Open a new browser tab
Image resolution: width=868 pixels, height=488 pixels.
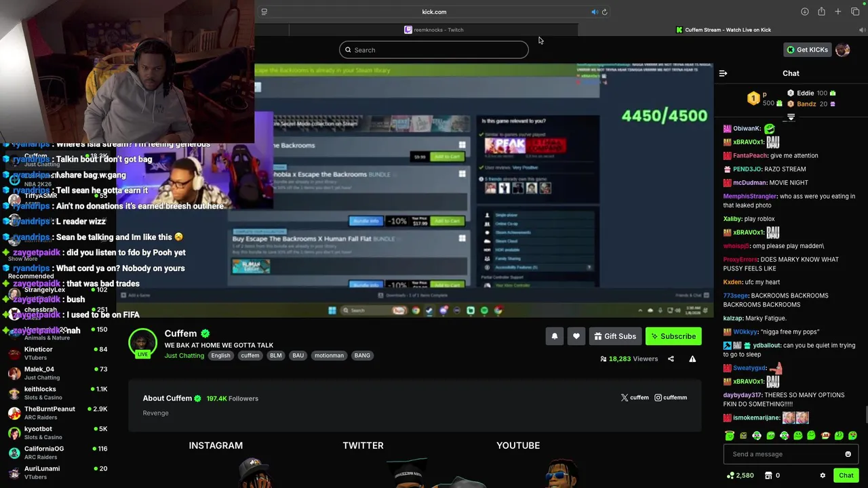[838, 12]
